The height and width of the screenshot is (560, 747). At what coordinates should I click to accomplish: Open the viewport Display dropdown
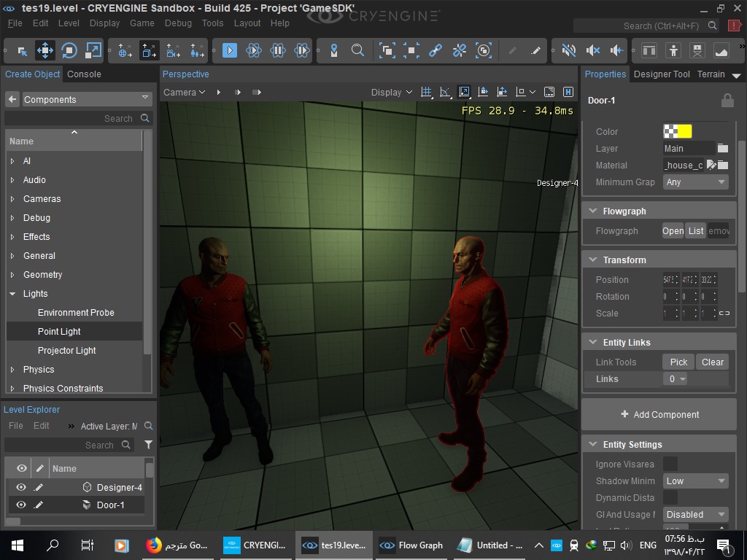[392, 92]
